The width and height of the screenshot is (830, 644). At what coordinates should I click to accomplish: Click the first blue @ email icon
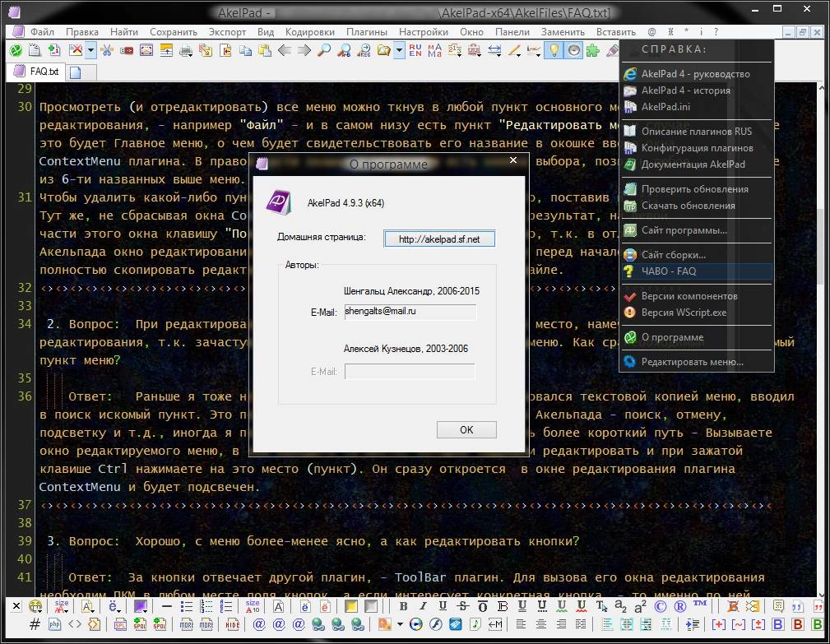click(x=259, y=624)
